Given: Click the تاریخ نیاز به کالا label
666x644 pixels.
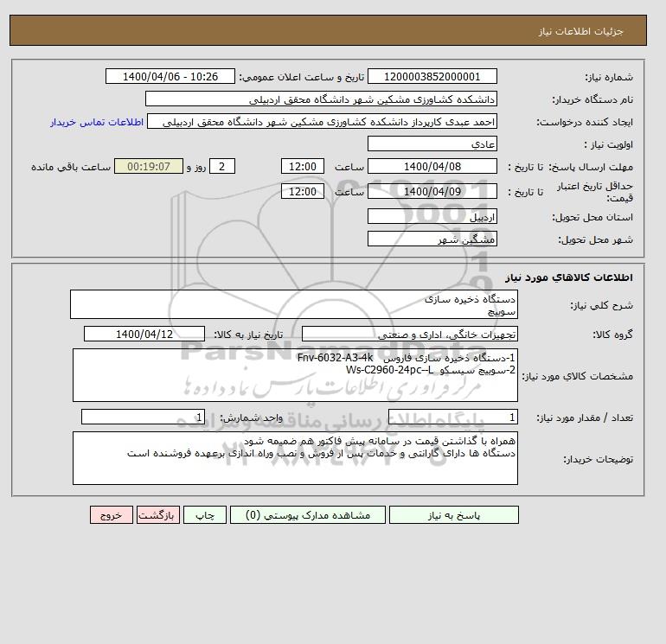Looking at the screenshot, I should tap(248, 335).
